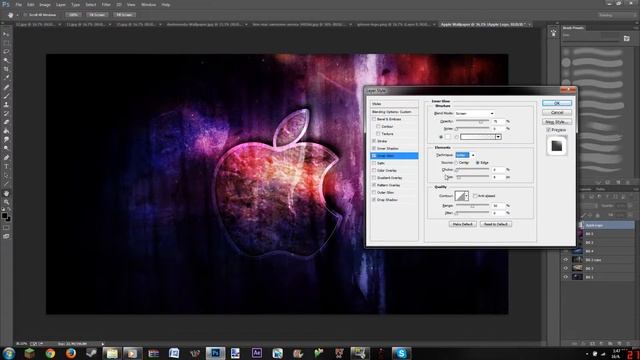Select the History Brush tool
The image size is (640, 360).
tap(6, 113)
